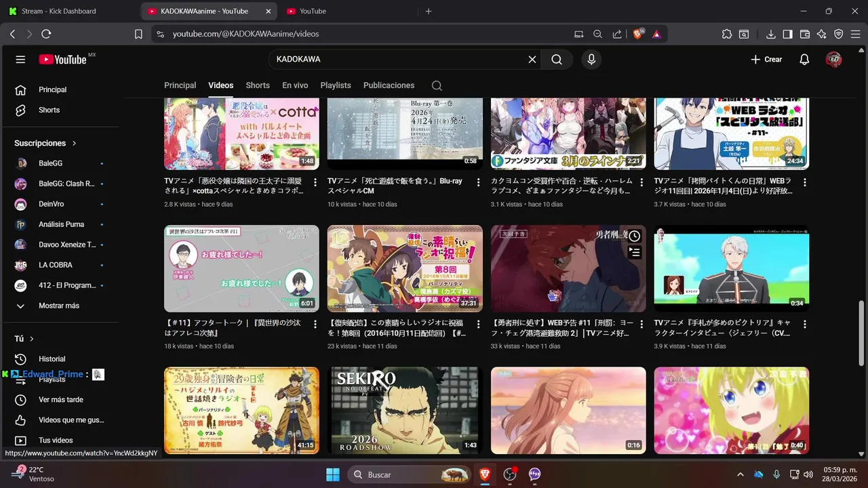Viewport: 868px width, 488px height.
Task: Expand Suscripciones section chevron
Action: coord(74,144)
